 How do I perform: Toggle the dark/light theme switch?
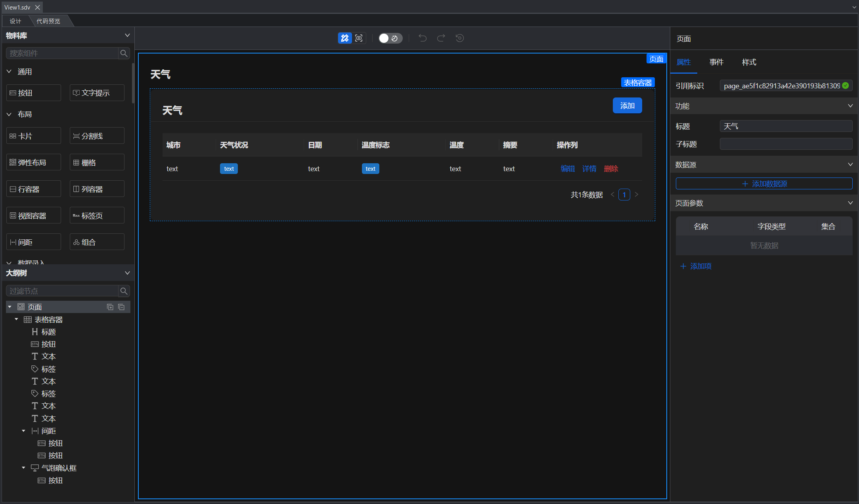point(390,38)
